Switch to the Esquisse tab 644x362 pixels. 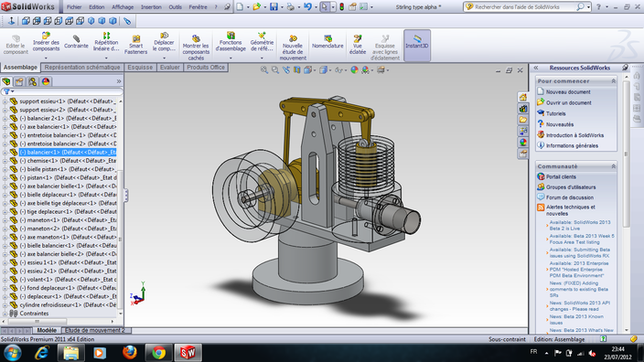[140, 68]
